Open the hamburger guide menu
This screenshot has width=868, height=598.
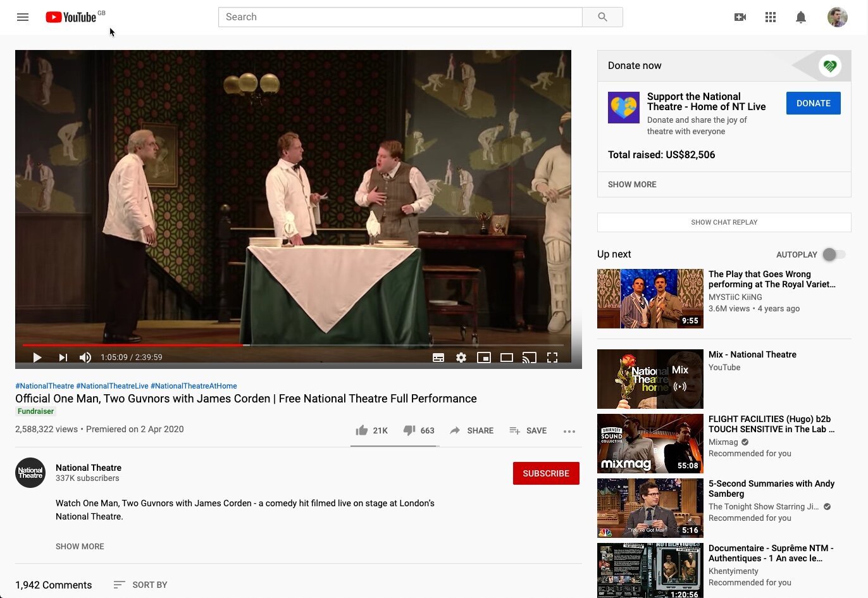(x=23, y=17)
